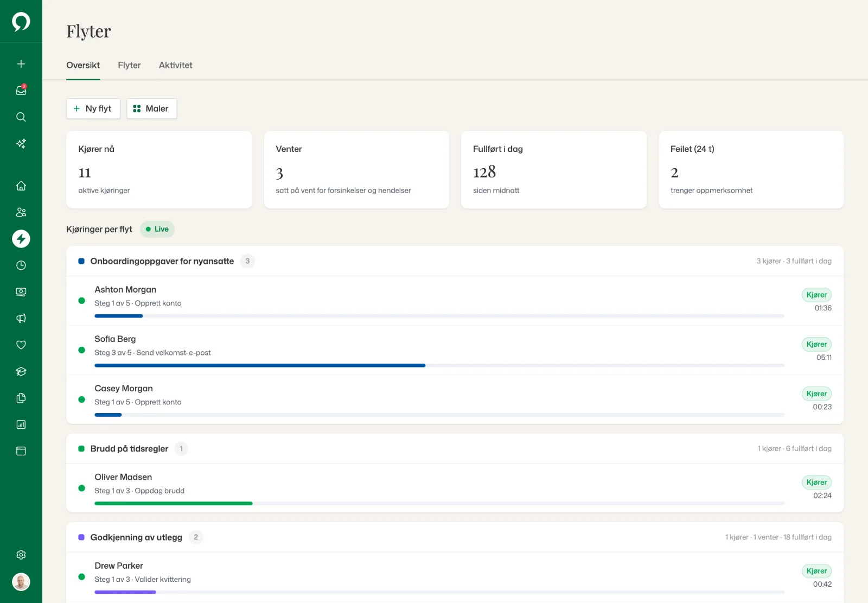The image size is (868, 603).
Task: Switch to the Aktivitet tab
Action: tap(175, 65)
